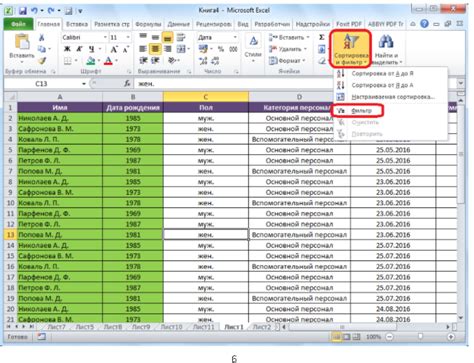Image resolution: width=474 pixels, height=363 pixels.
Task: Decrease decimal places icon
Action: tap(215, 61)
